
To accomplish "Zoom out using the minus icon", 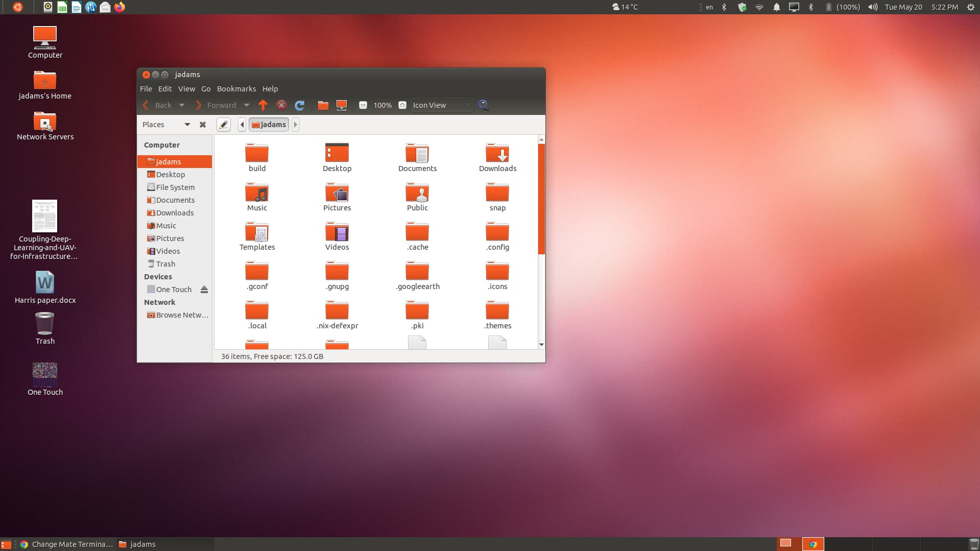I will coord(363,105).
